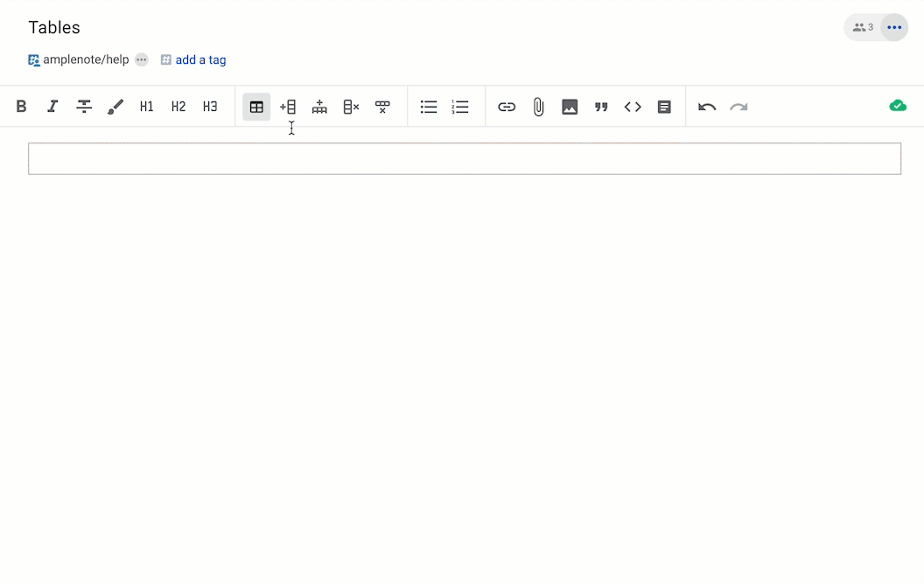
Task: Apply H1 heading style
Action: [147, 107]
